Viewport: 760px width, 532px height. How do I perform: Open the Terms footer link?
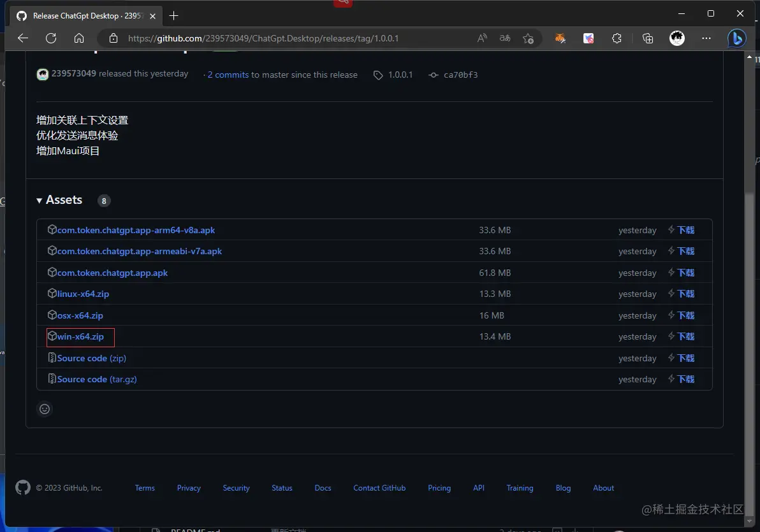coord(145,488)
